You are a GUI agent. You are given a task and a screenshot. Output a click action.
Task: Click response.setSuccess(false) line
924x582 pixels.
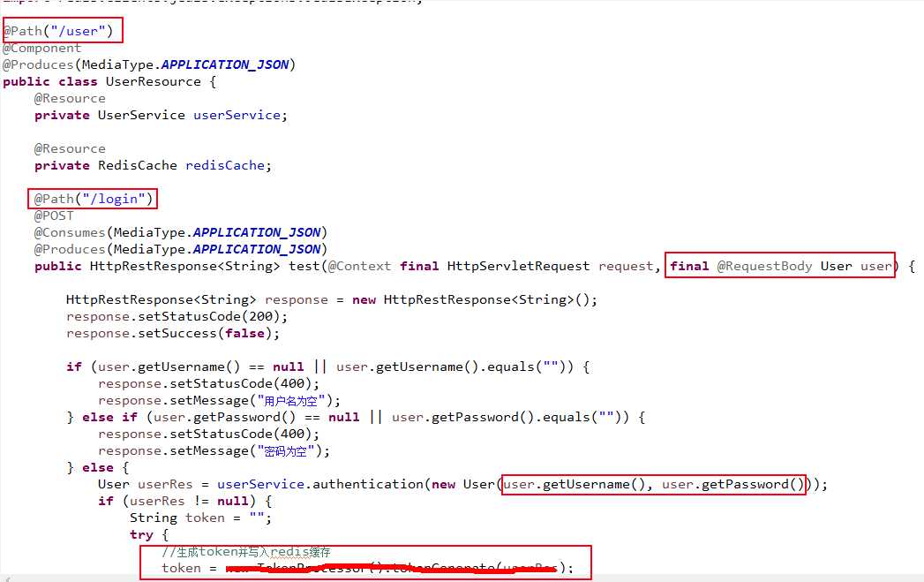[173, 333]
